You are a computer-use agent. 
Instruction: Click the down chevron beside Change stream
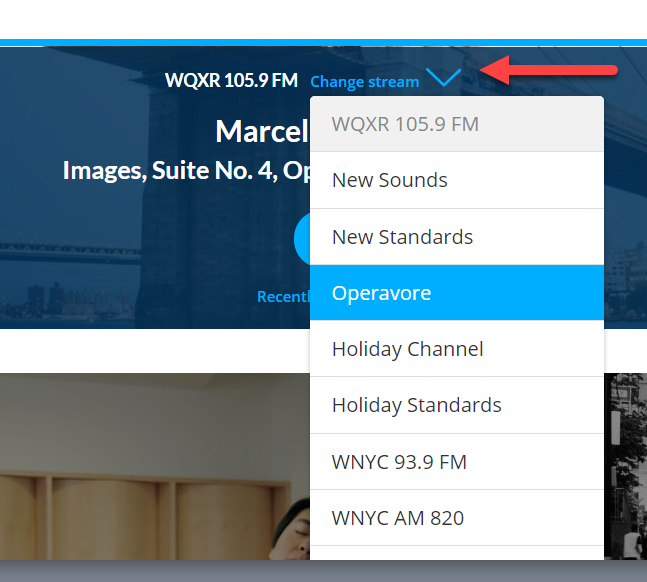[x=443, y=78]
